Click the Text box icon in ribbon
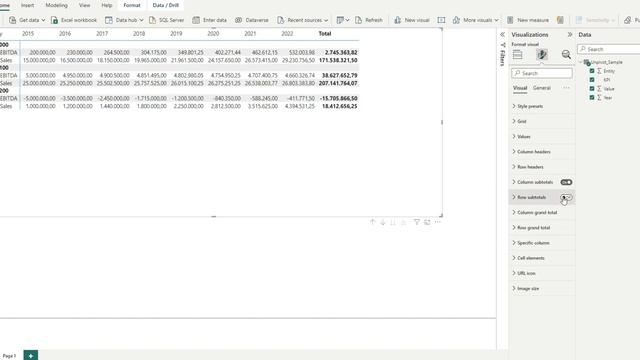The height and width of the screenshot is (360, 640). [x=441, y=20]
